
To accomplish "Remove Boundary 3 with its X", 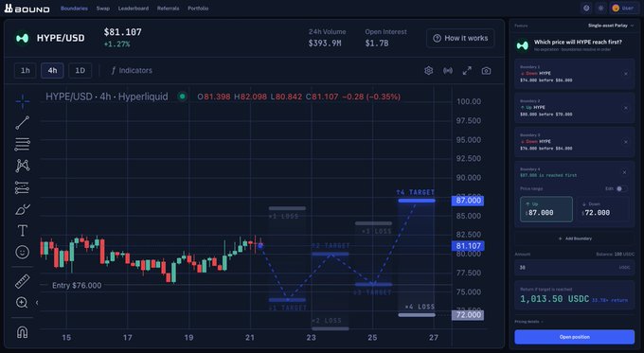I will pyautogui.click(x=625, y=142).
